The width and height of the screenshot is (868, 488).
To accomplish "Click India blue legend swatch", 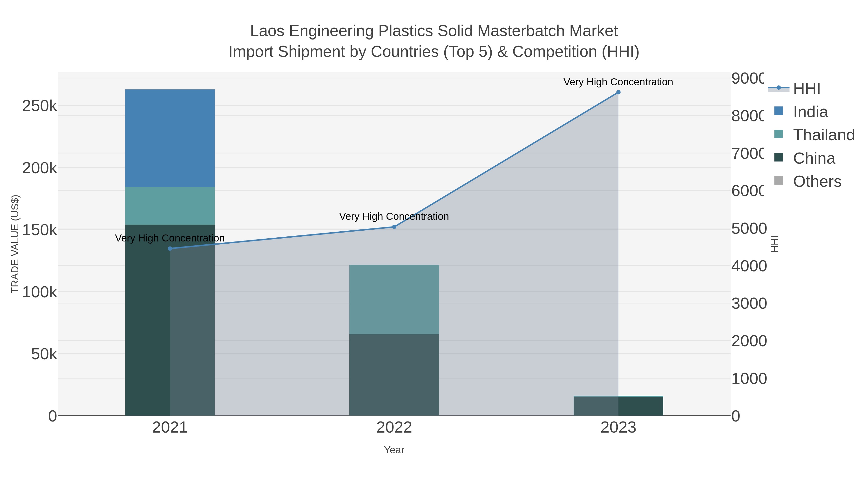I will tap(779, 111).
